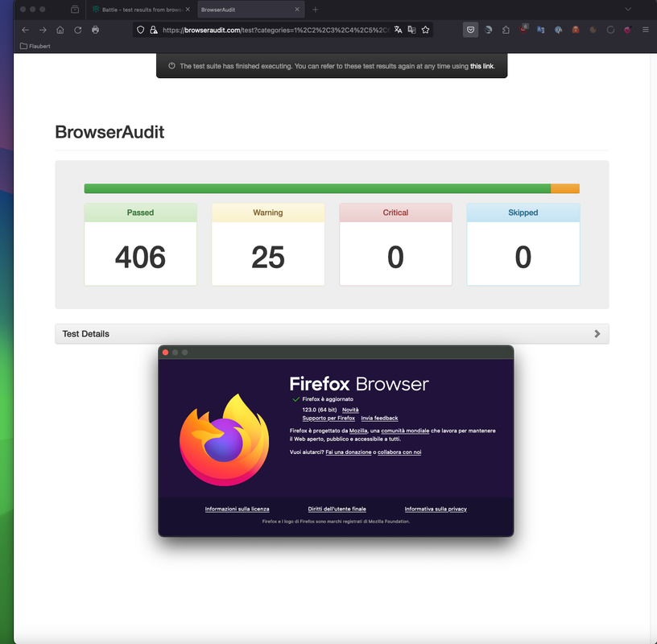Go back to the previous page
The image size is (657, 644).
click(x=25, y=30)
